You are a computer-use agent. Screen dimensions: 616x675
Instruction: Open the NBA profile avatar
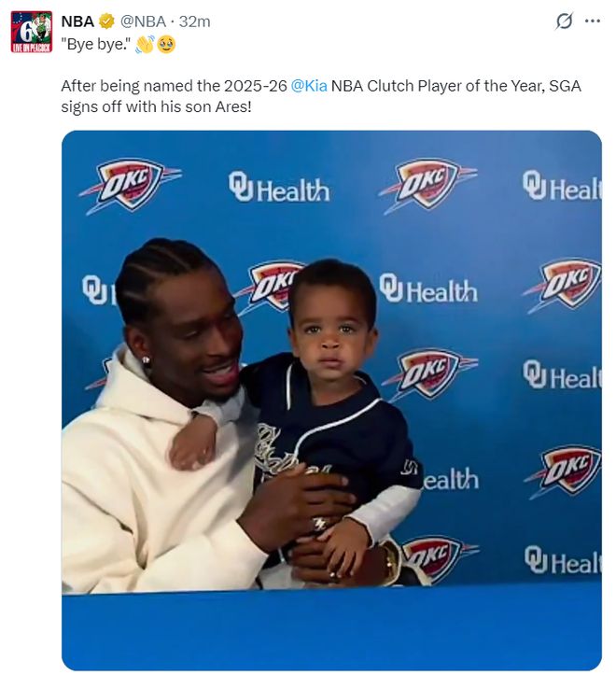click(32, 32)
